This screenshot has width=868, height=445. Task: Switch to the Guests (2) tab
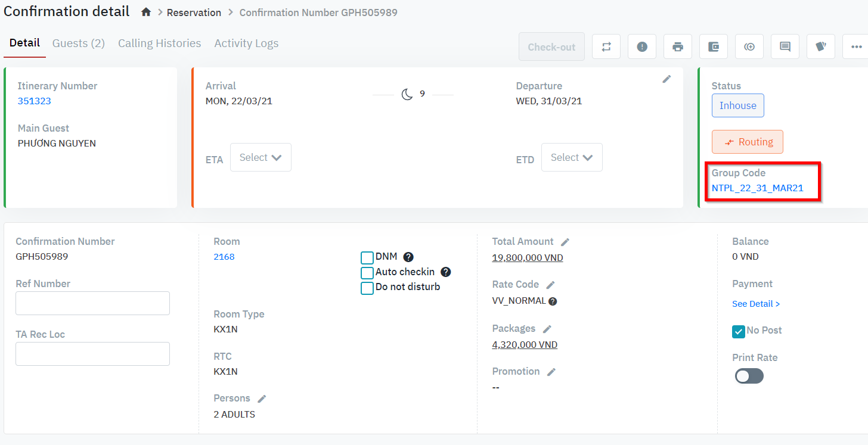[x=79, y=43]
